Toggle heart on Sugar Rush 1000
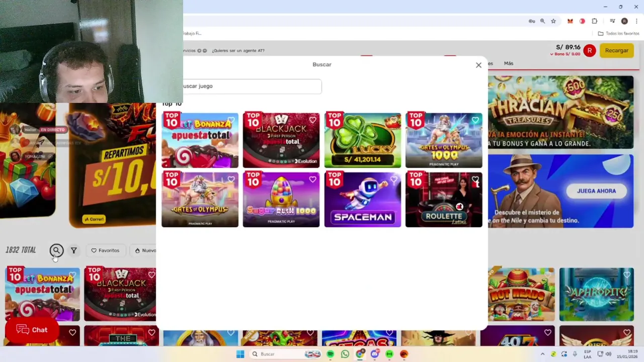644x362 pixels. (312, 179)
